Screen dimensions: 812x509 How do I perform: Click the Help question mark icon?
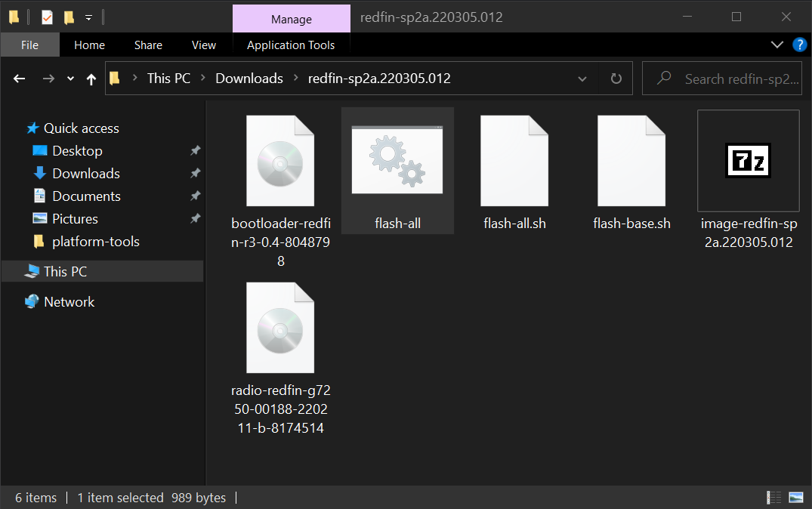pos(800,45)
